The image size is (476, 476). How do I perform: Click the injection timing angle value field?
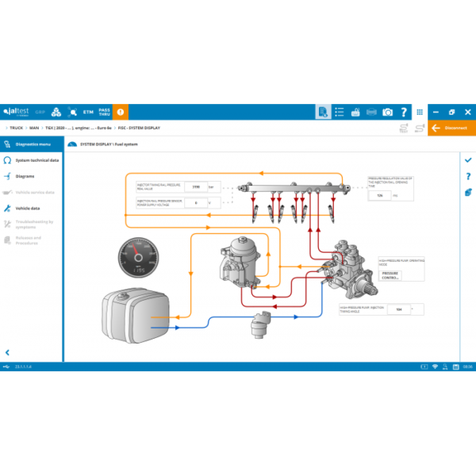pyautogui.click(x=399, y=309)
